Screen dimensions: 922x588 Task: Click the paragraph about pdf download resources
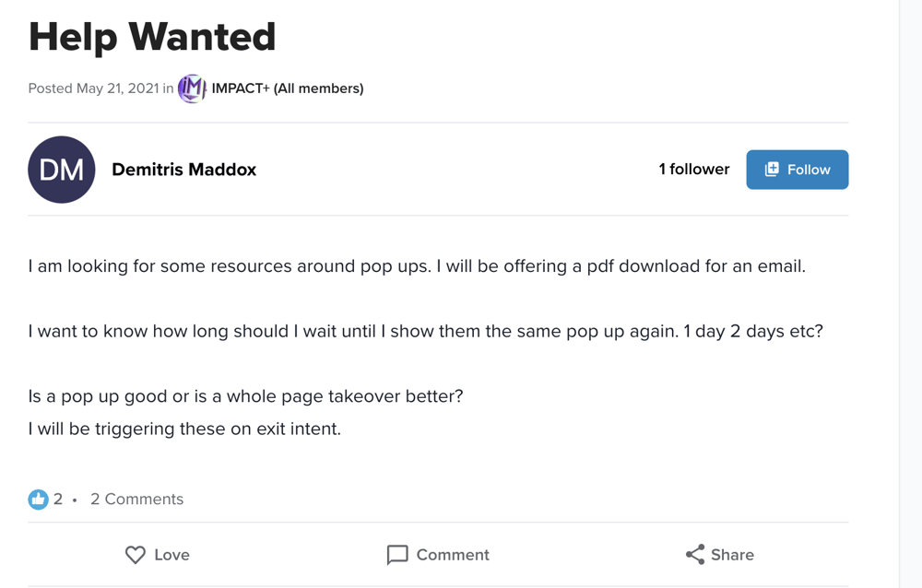[x=417, y=266]
